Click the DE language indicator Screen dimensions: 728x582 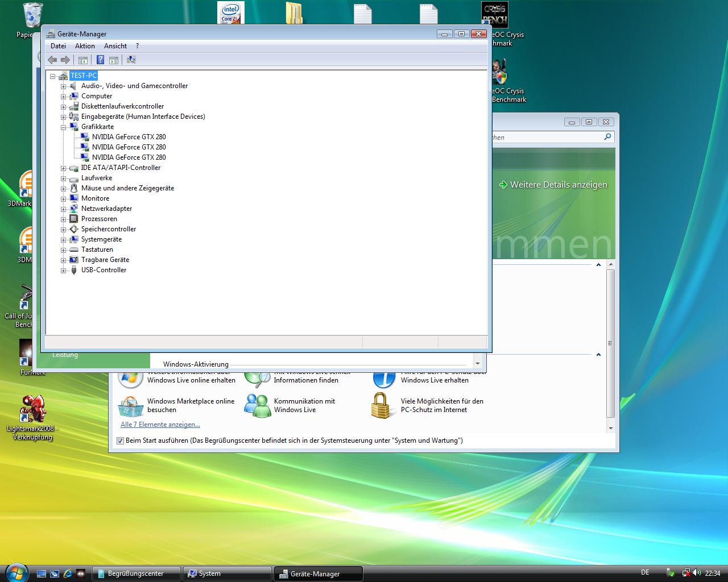pos(645,573)
